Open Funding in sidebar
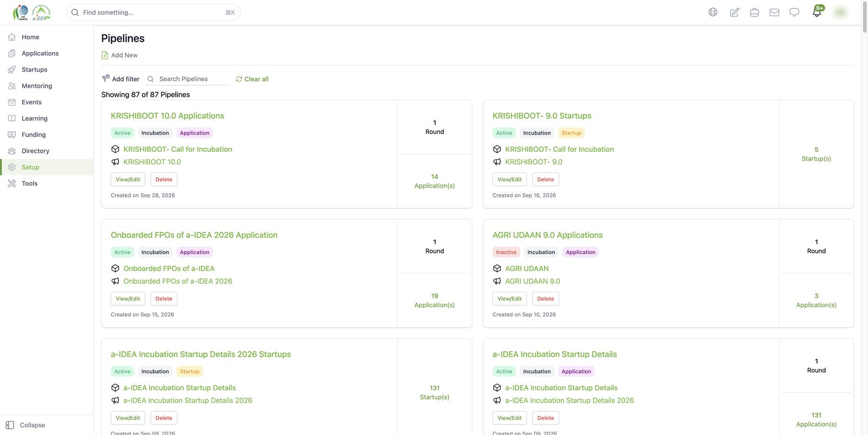The image size is (868, 435). (47, 135)
